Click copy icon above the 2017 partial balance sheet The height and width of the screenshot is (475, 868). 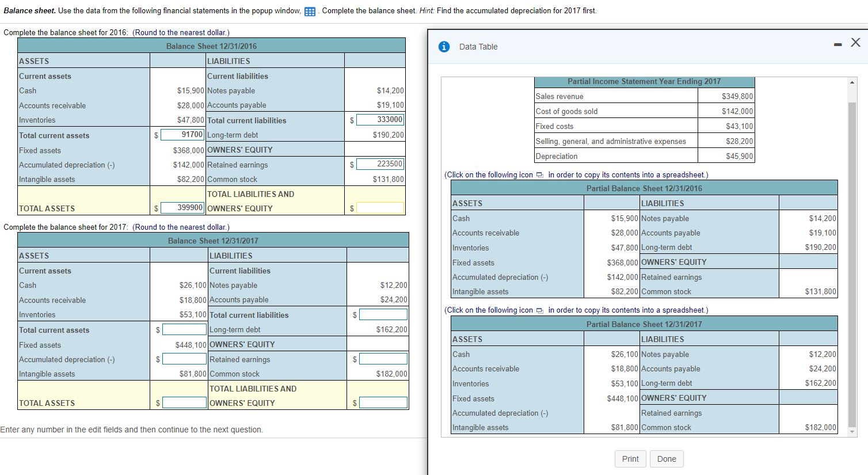[x=539, y=310]
